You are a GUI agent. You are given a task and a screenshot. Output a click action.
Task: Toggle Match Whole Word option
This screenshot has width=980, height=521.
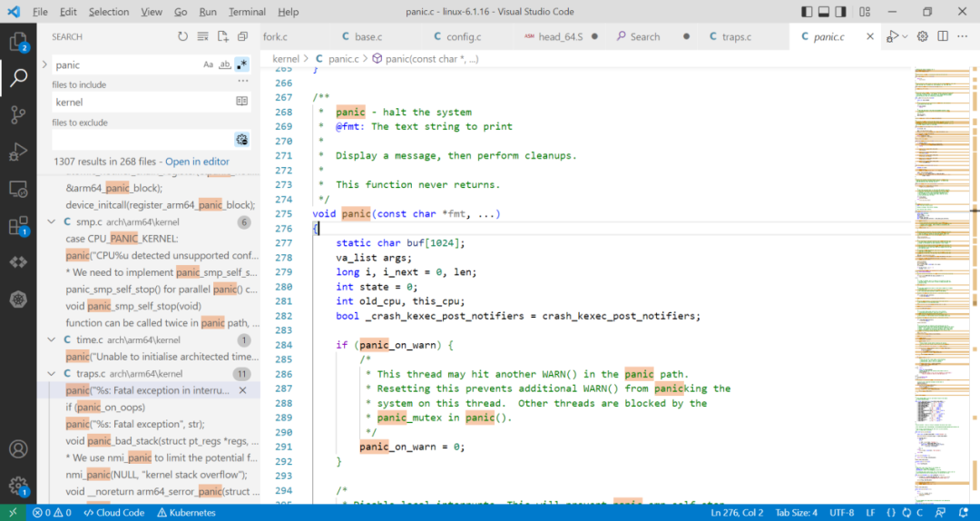pos(225,64)
